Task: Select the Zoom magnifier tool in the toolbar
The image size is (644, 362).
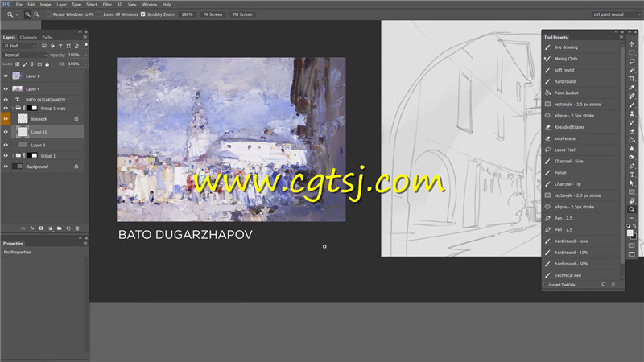Action: tap(632, 209)
